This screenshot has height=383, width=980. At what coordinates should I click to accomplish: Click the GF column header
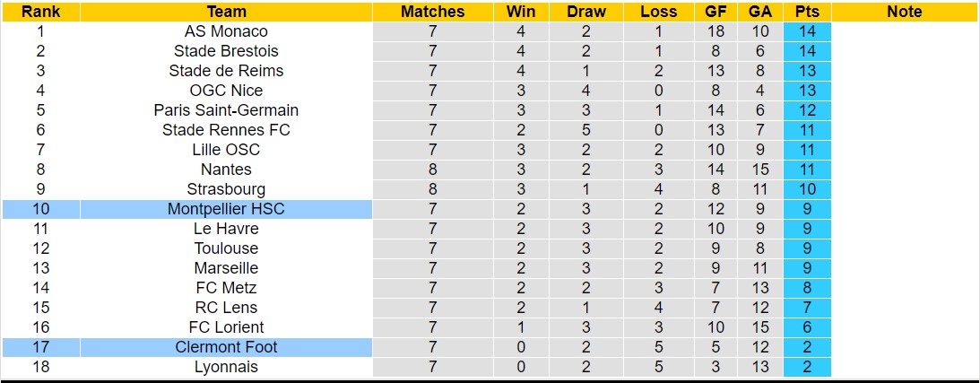(715, 12)
